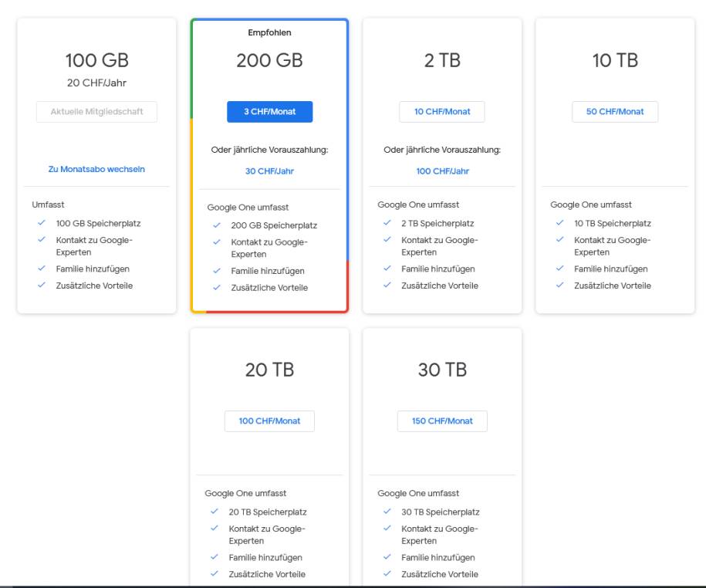Image resolution: width=706 pixels, height=588 pixels.
Task: Click the 20 CHF/Jahr price text
Action: (96, 83)
